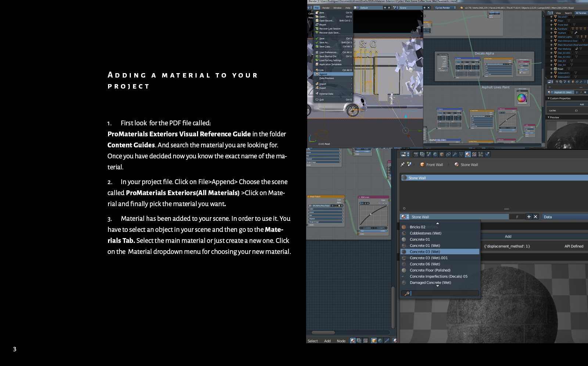Switch node editor to texture nodes type
This screenshot has width=588, height=366.
coord(365,341)
